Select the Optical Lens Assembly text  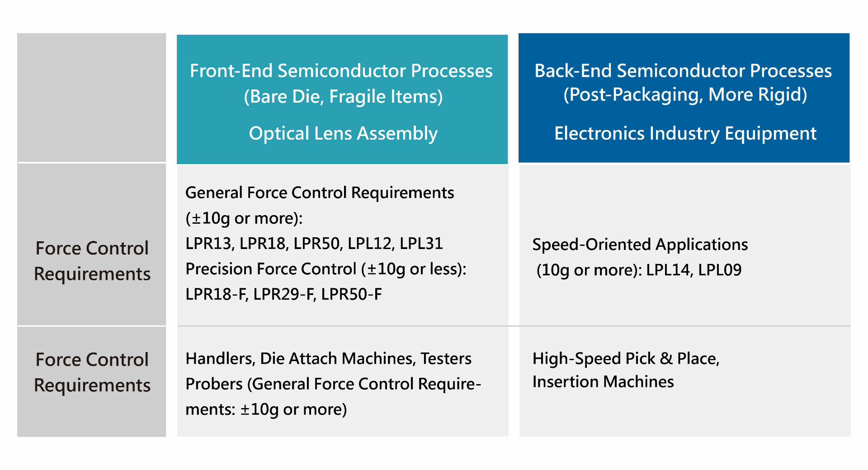[343, 134]
